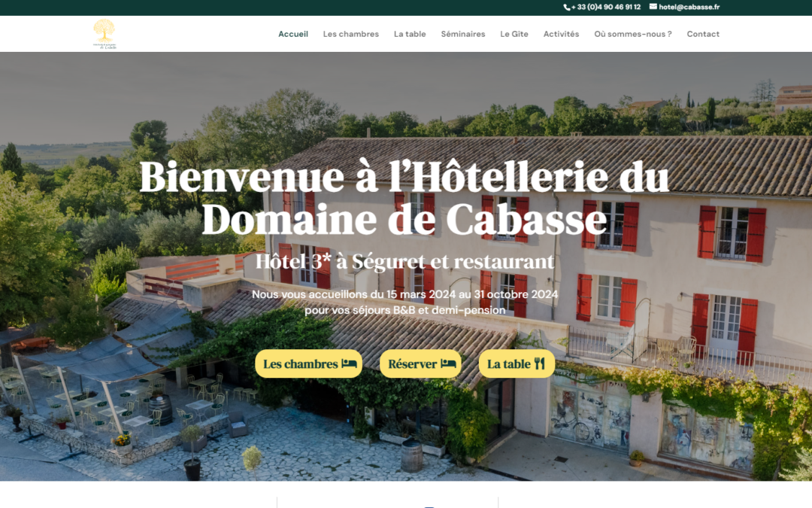
Task: Click the fork and knife icon in La table button
Action: coord(539,364)
